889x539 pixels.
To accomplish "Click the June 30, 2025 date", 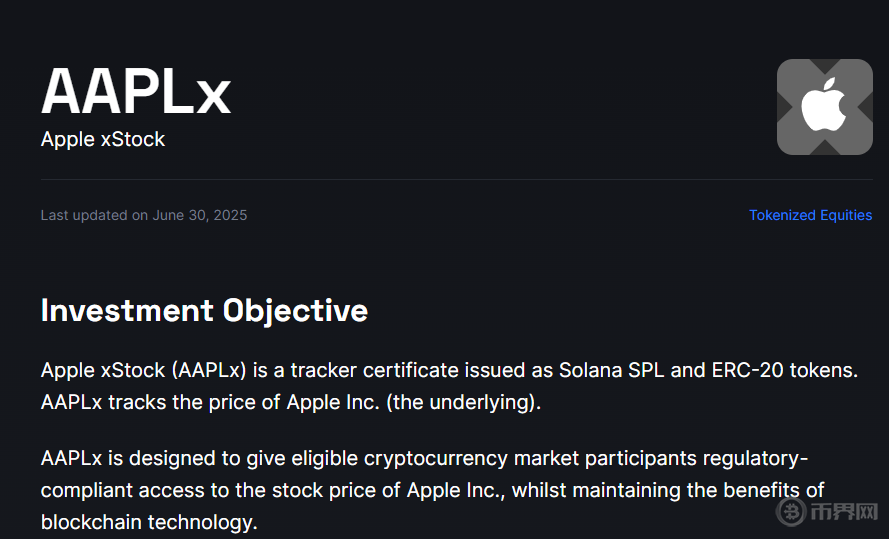I will point(199,215).
